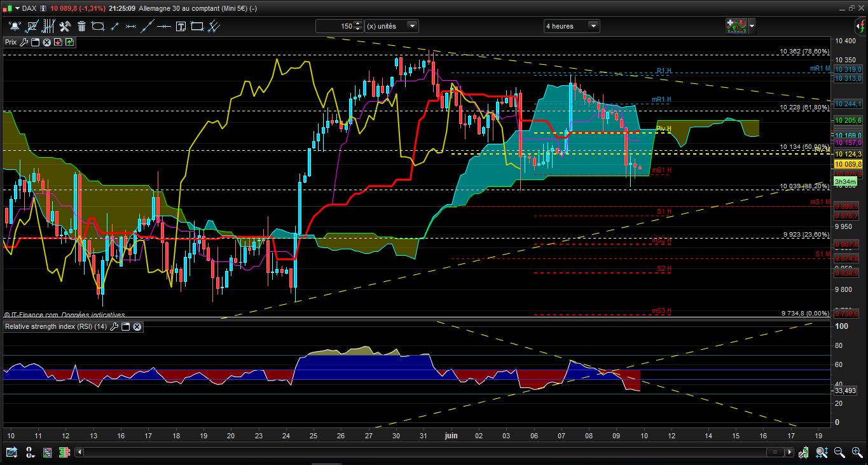This screenshot has width=868, height=465.
Task: Click the RSI panel window icon
Action: pos(126,326)
